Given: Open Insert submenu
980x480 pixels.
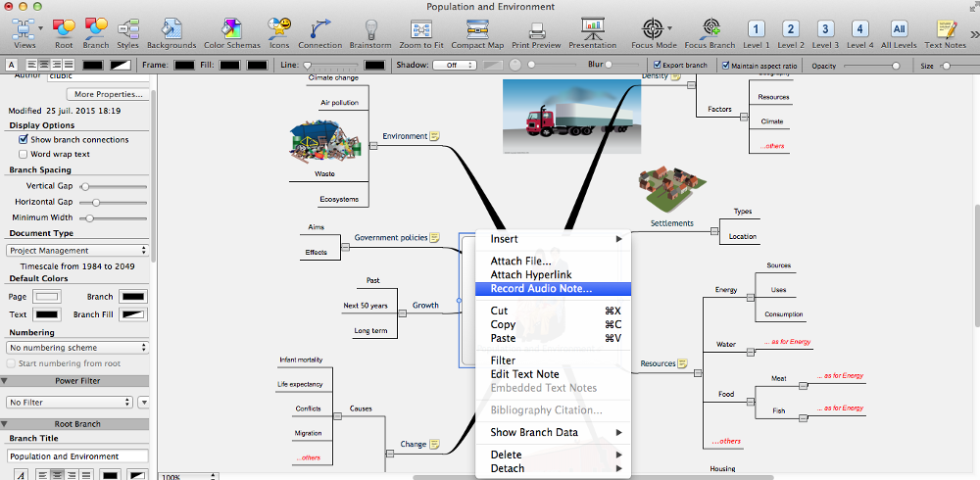Looking at the screenshot, I should tap(553, 239).
